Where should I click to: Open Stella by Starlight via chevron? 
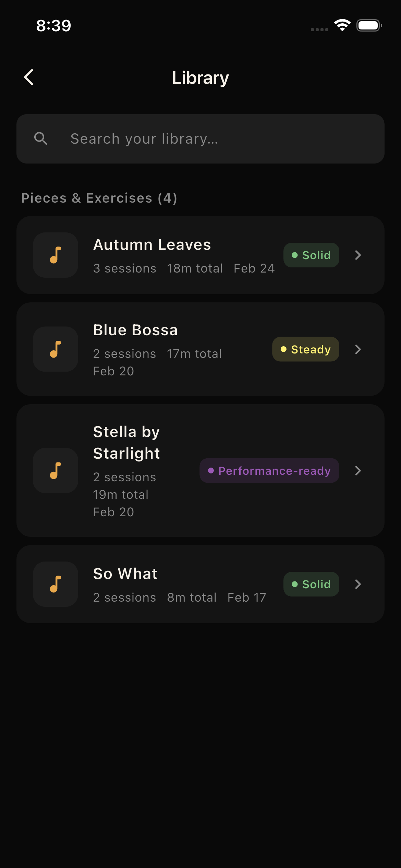(x=358, y=471)
